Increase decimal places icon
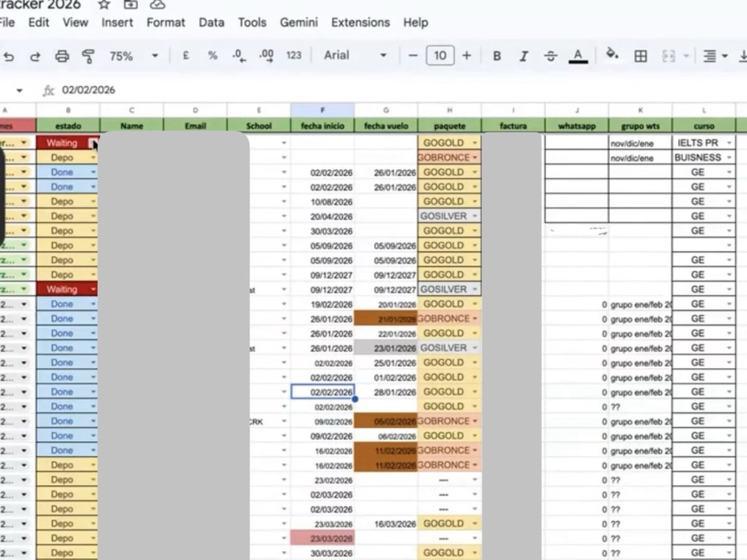This screenshot has width=747, height=560. coord(267,56)
